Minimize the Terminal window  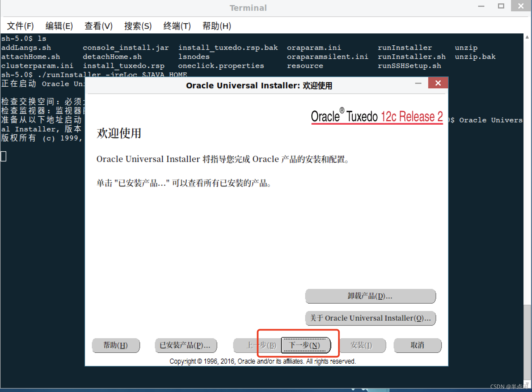click(481, 6)
